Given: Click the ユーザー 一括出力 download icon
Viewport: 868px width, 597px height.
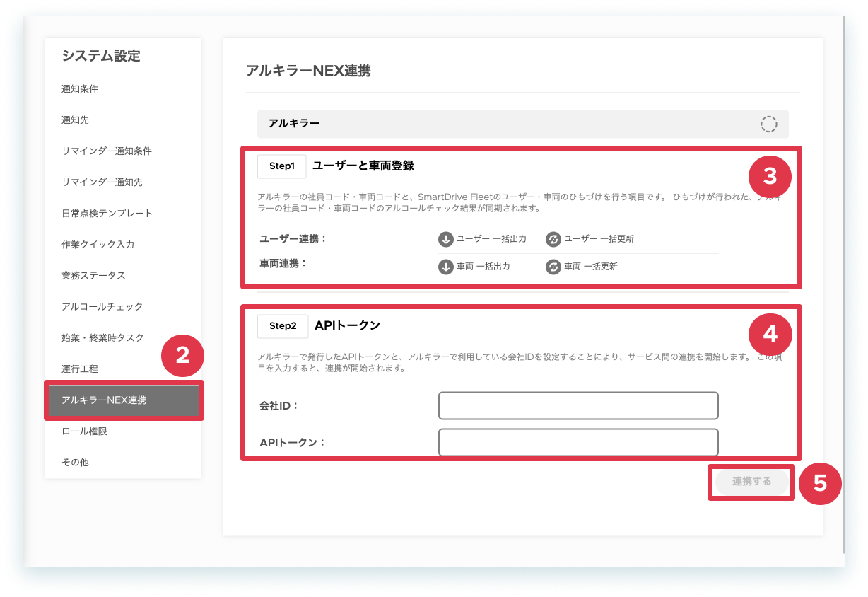Looking at the screenshot, I should pyautogui.click(x=446, y=239).
